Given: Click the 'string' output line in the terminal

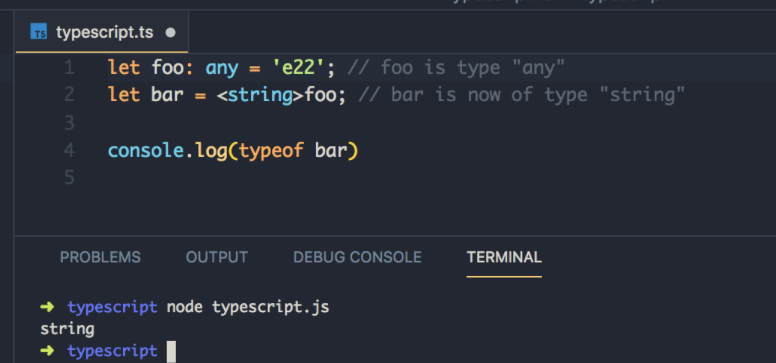Looking at the screenshot, I should point(67,329).
